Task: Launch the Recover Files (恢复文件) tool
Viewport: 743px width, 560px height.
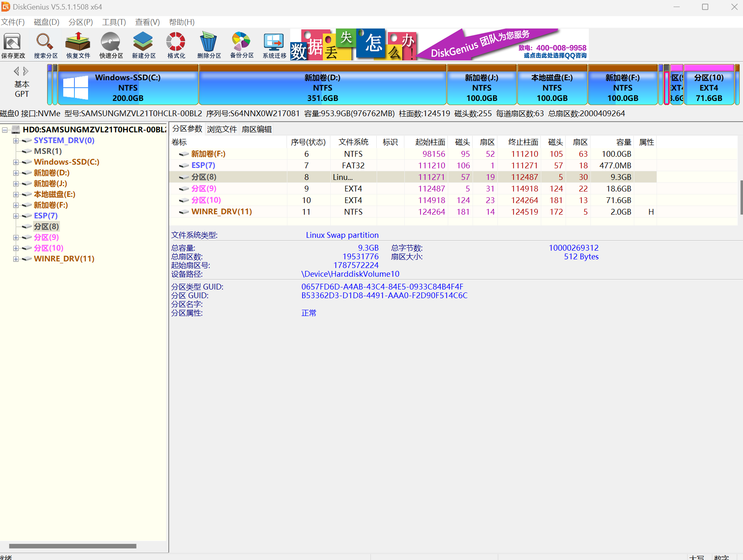Action: 78,45
